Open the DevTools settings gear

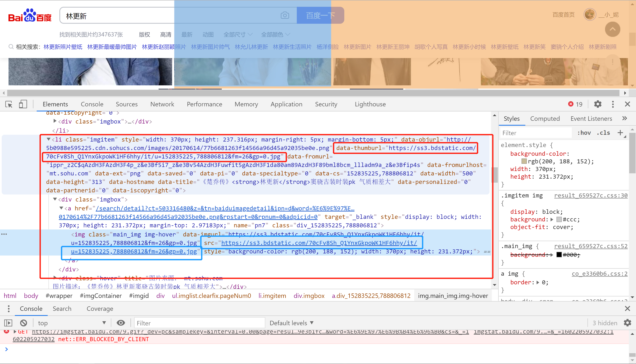pyautogui.click(x=597, y=104)
